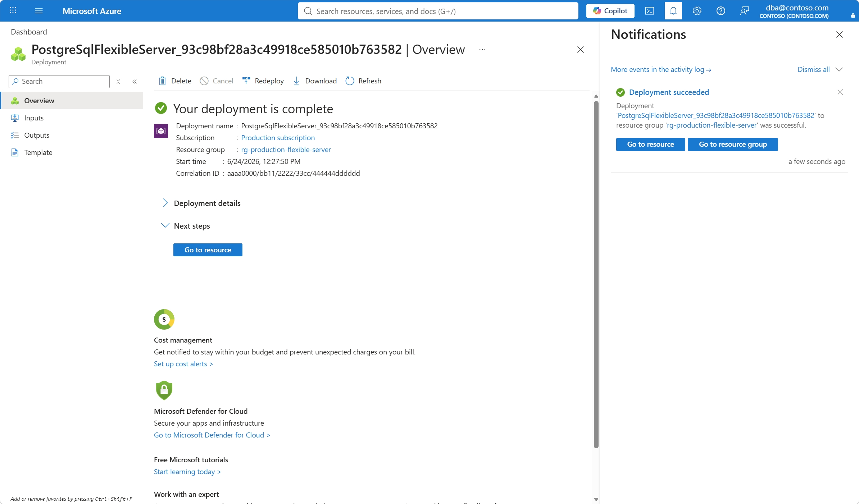Open the Feedback icon in header

(x=745, y=11)
